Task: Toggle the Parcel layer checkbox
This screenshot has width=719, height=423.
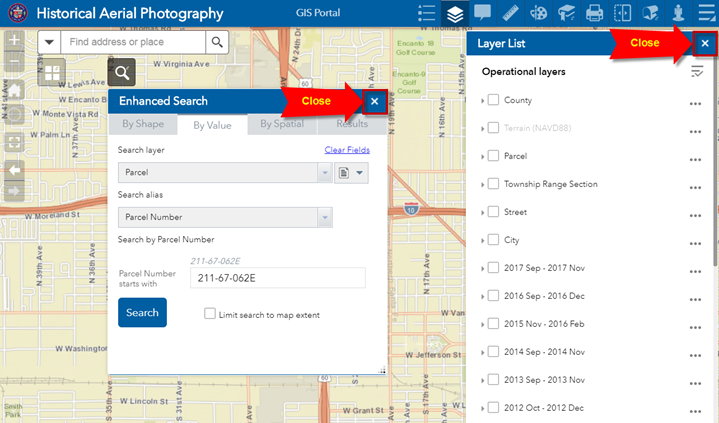Action: coord(493,157)
